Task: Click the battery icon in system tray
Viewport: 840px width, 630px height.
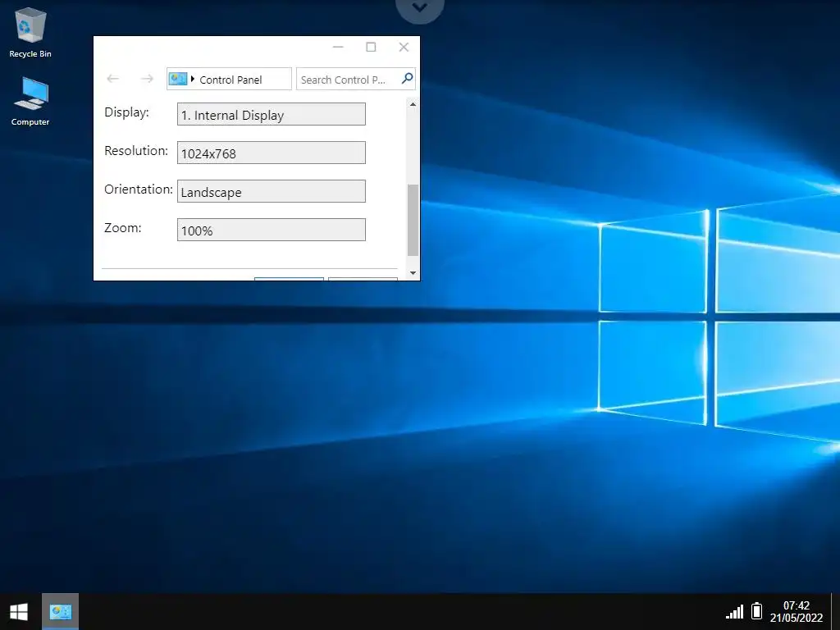Action: [x=756, y=610]
